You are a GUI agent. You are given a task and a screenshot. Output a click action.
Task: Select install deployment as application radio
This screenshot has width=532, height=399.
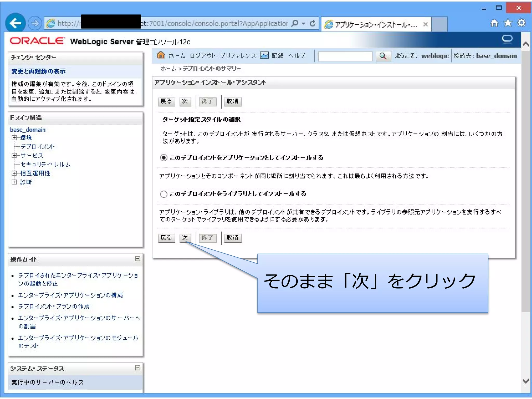(x=164, y=158)
